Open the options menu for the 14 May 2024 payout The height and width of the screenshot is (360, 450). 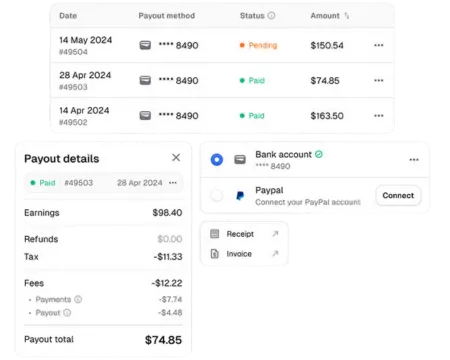(x=378, y=45)
